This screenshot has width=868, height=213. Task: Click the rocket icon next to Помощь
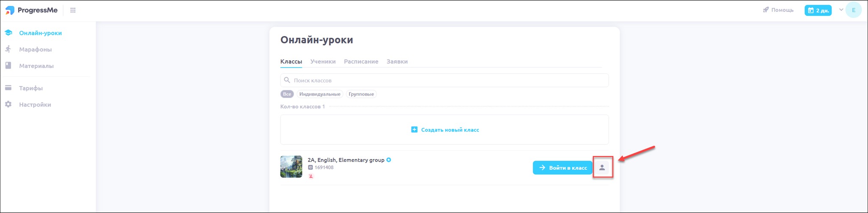pyautogui.click(x=766, y=10)
